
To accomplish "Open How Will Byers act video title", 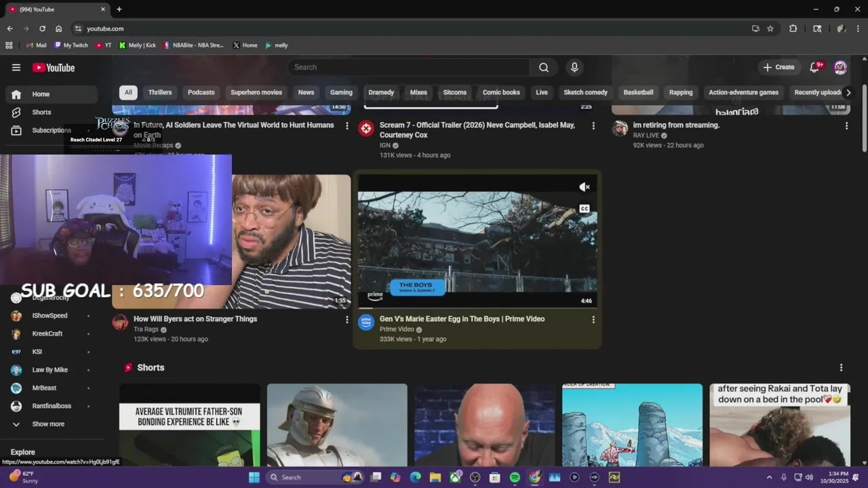I will tap(195, 319).
